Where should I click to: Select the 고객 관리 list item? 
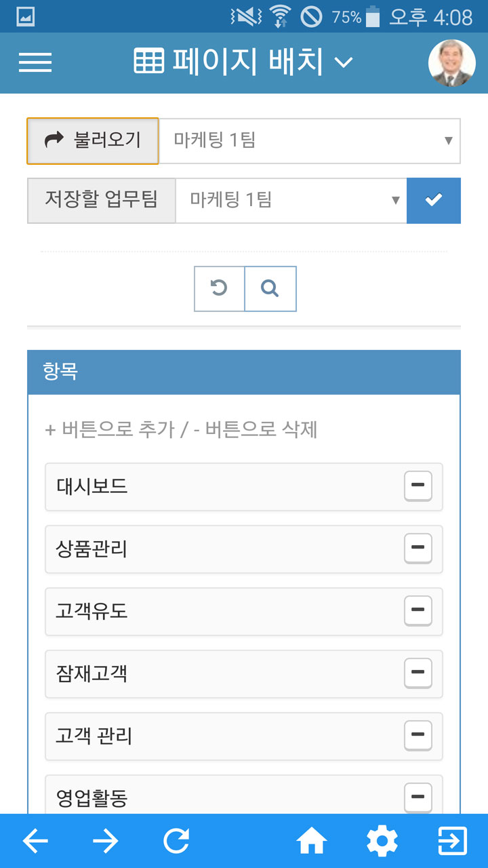pos(244,736)
